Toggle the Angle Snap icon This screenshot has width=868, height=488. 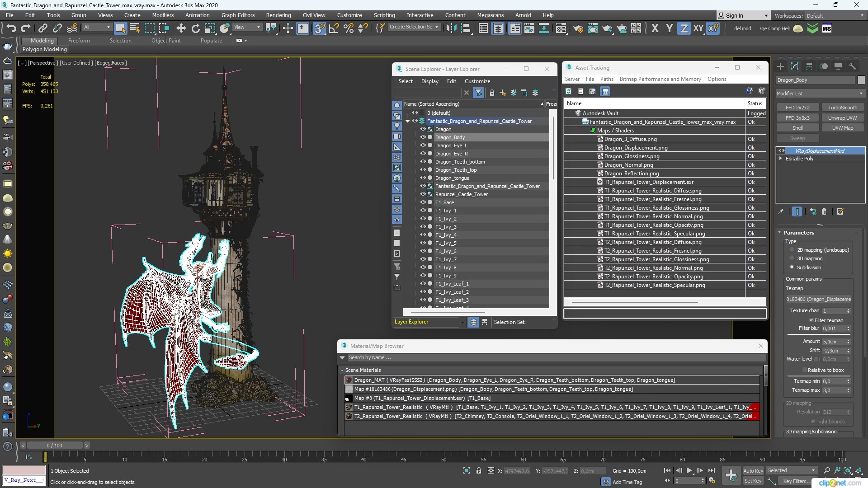point(334,28)
